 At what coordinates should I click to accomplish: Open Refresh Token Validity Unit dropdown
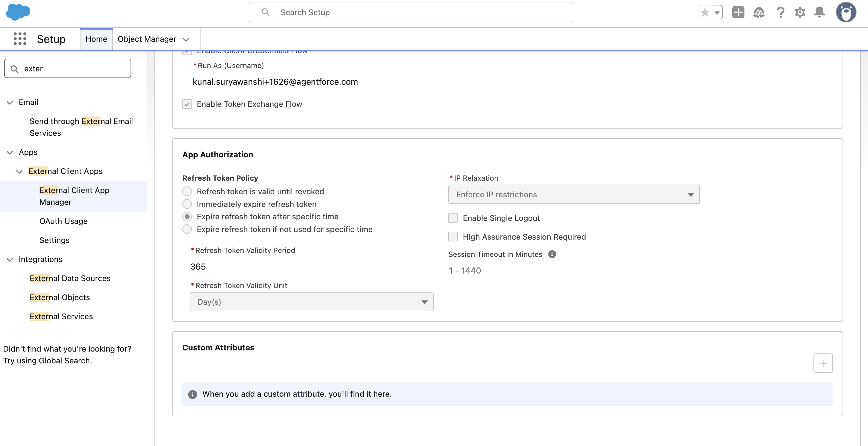(x=311, y=302)
